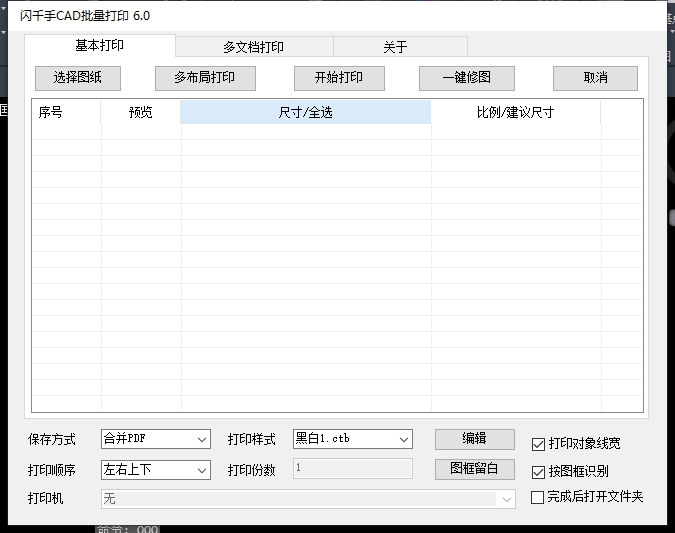Click the 选择图纸 button

tap(77, 78)
